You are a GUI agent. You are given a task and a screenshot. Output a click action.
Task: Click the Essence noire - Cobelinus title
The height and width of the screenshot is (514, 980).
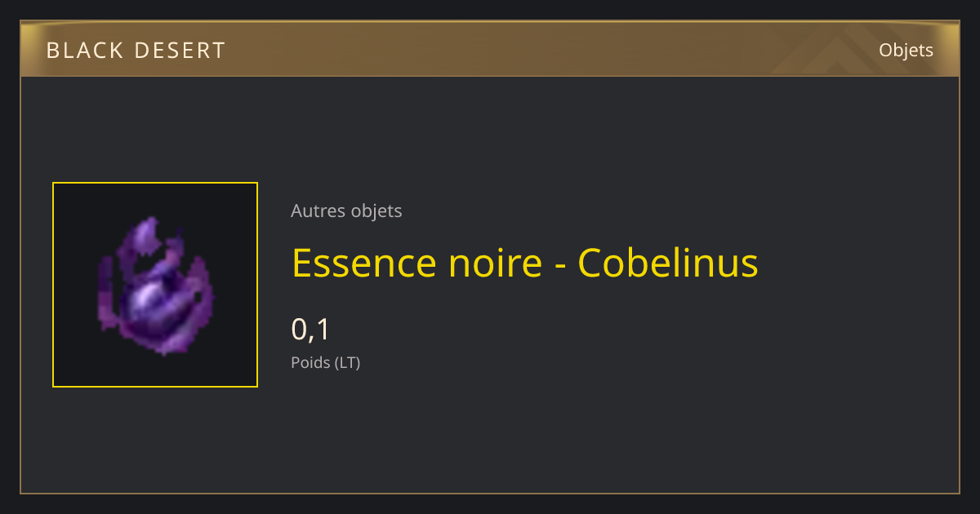tap(525, 263)
